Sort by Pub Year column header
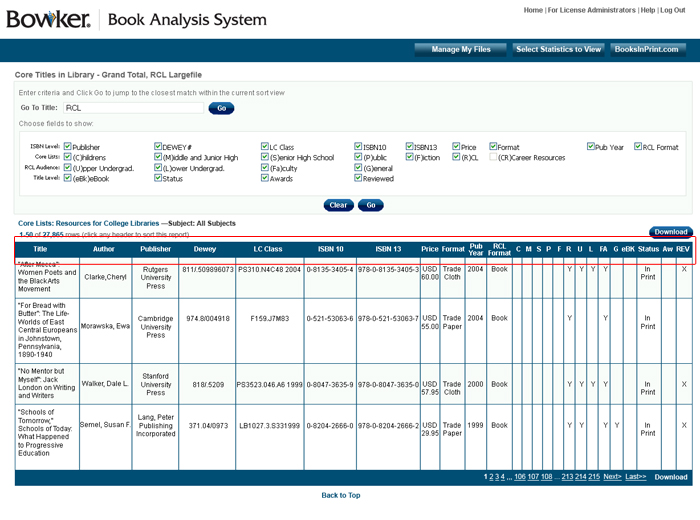 [476, 250]
